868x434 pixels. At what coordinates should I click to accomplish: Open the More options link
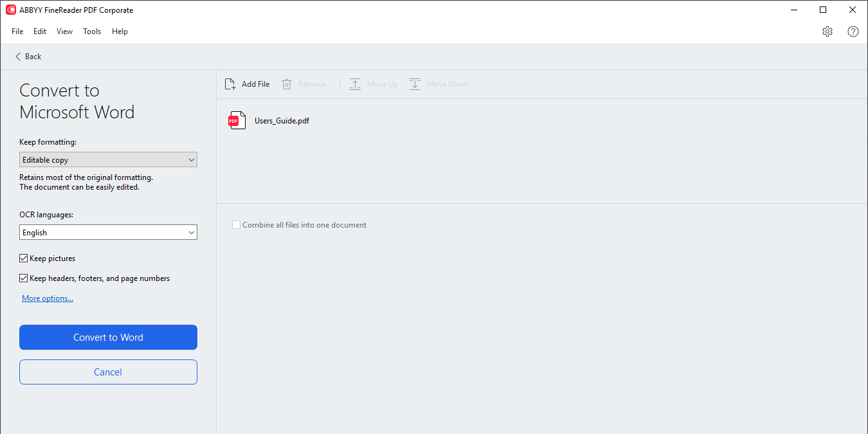48,298
